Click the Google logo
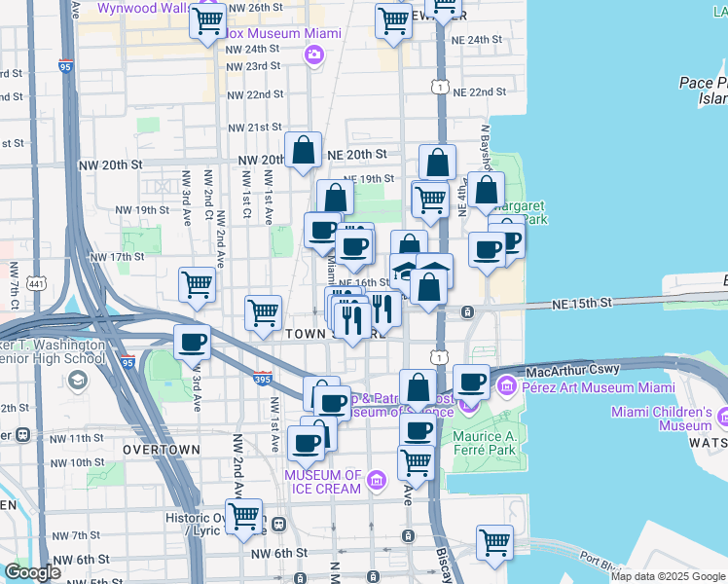 (32, 573)
